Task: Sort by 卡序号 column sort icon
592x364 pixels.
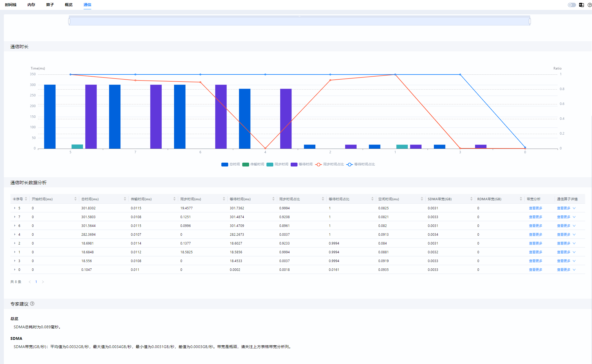Action: 26,199
